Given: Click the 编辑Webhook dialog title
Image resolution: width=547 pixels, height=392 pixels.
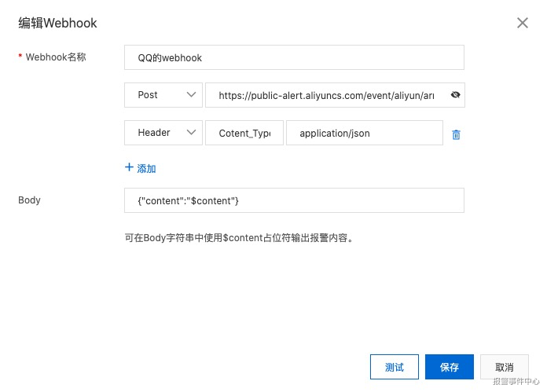Looking at the screenshot, I should click(x=57, y=23).
